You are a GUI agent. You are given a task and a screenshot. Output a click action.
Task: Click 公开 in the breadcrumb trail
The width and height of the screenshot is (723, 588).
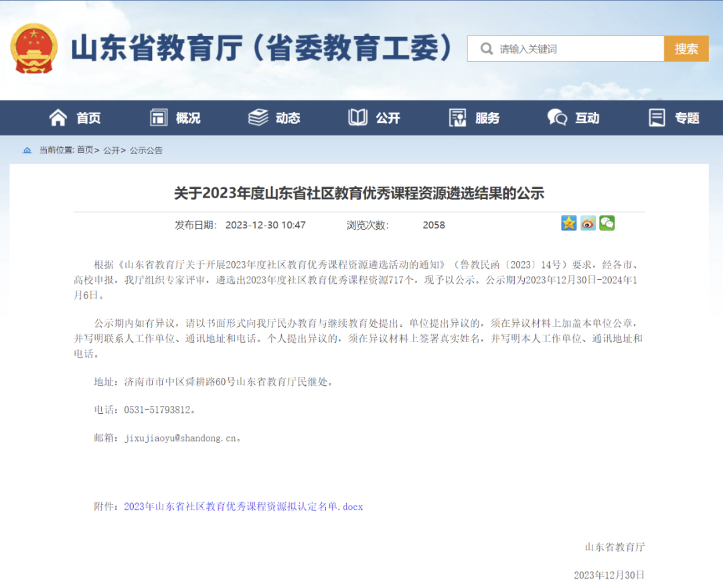(111, 151)
